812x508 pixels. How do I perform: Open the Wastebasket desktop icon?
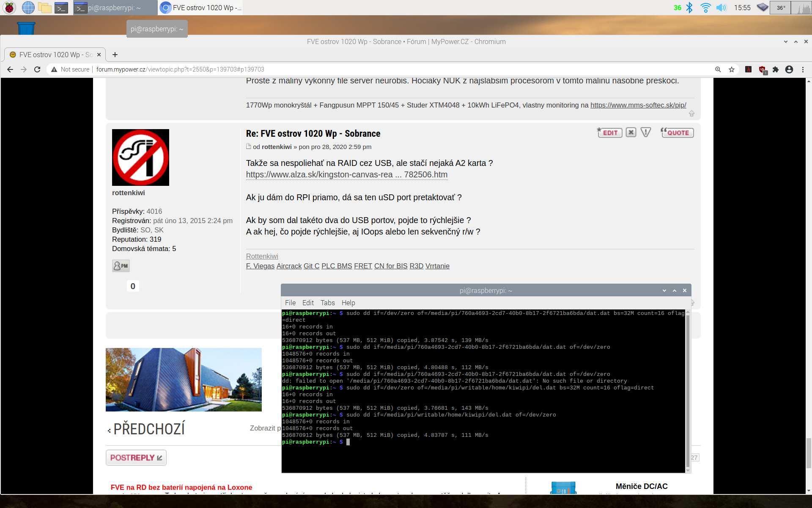26,28
